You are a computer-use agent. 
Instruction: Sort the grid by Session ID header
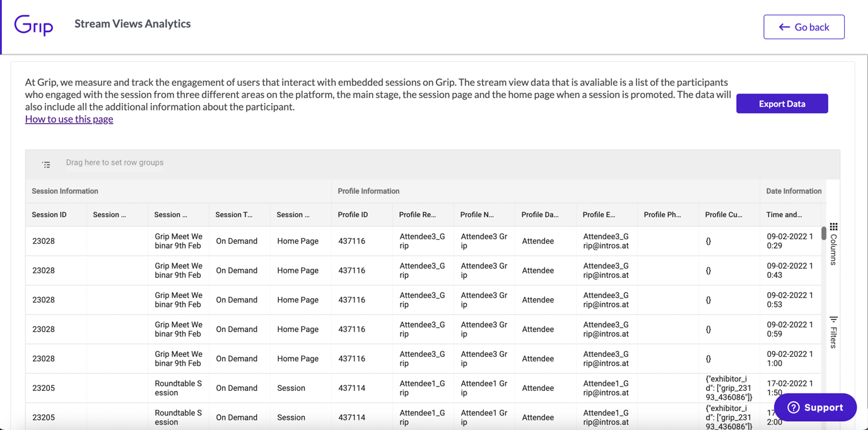click(49, 215)
